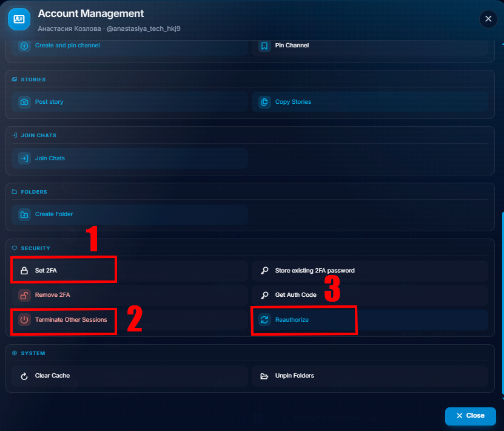
Task: Select Unpin Folders
Action: [x=370, y=376]
